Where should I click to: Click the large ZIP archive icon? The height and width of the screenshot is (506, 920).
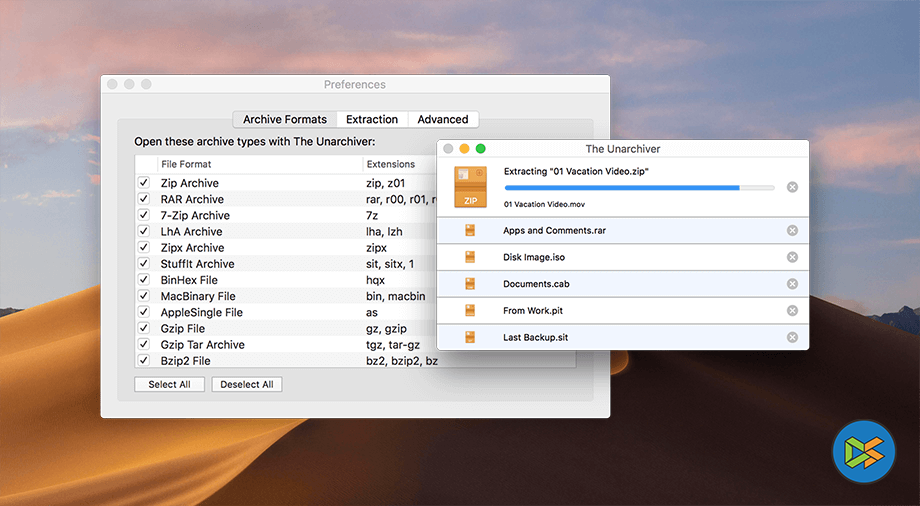tap(470, 187)
